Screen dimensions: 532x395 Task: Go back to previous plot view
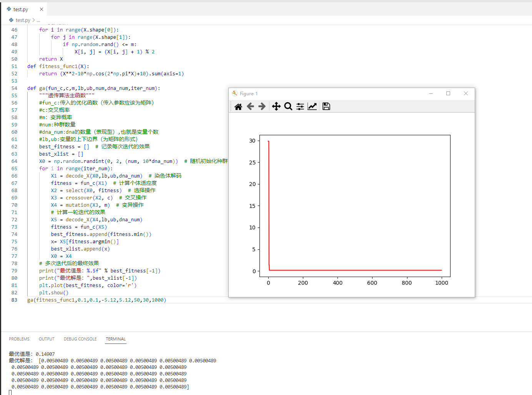click(x=250, y=106)
